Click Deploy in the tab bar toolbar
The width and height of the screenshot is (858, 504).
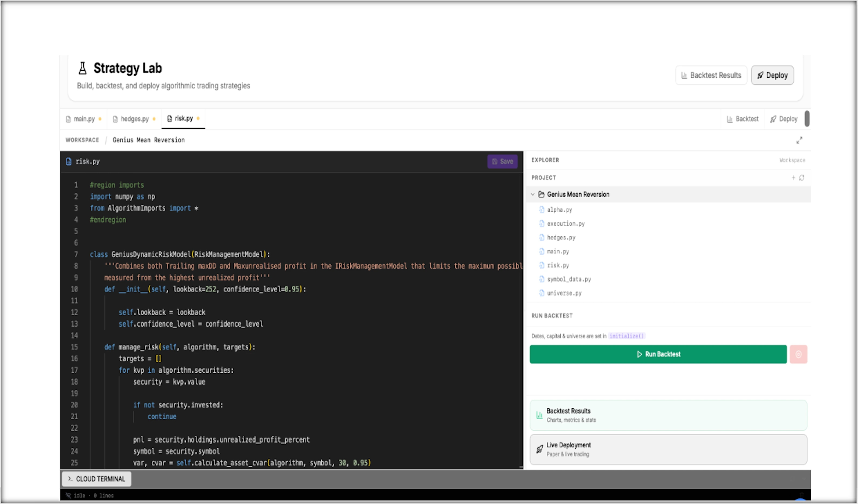point(784,119)
